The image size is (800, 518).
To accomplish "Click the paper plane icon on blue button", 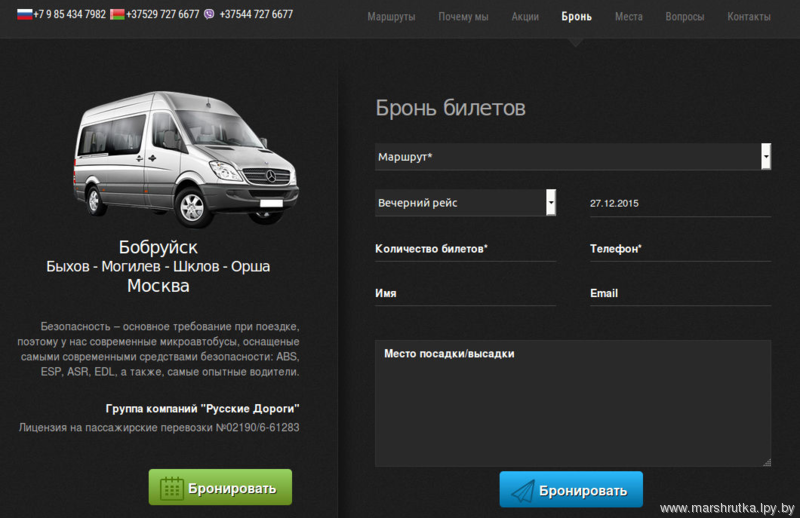I will click(x=523, y=491).
